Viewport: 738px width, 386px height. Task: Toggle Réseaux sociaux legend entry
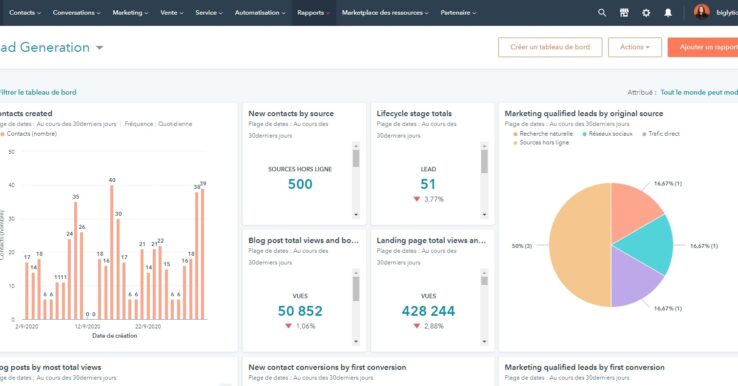(x=608, y=134)
